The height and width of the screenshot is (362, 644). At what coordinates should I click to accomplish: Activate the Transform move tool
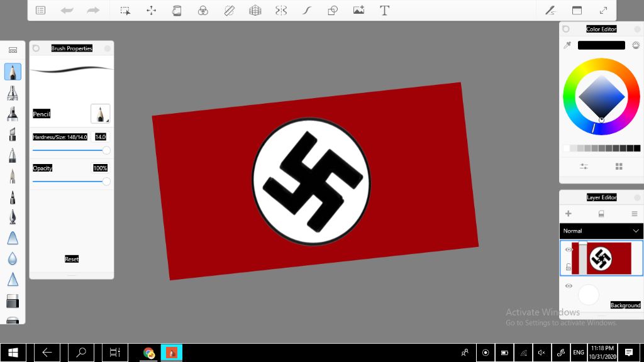[151, 10]
